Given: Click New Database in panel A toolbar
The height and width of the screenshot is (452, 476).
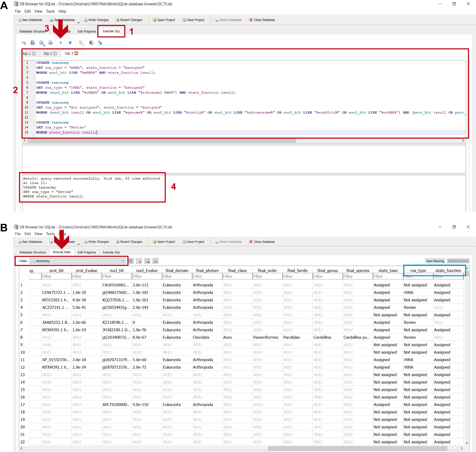Looking at the screenshot, I should 30,20.
